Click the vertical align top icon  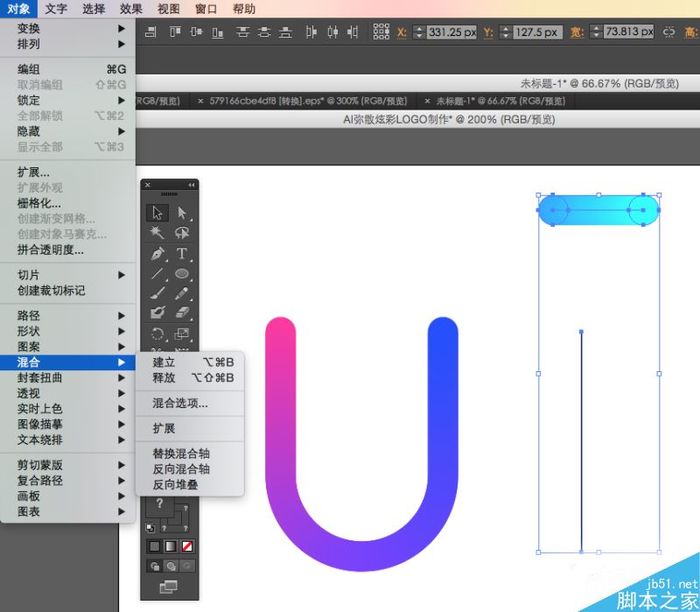[175, 32]
